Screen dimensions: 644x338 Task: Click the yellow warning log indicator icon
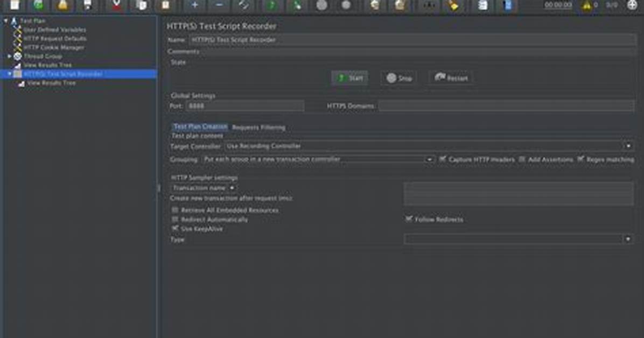pyautogui.click(x=586, y=5)
